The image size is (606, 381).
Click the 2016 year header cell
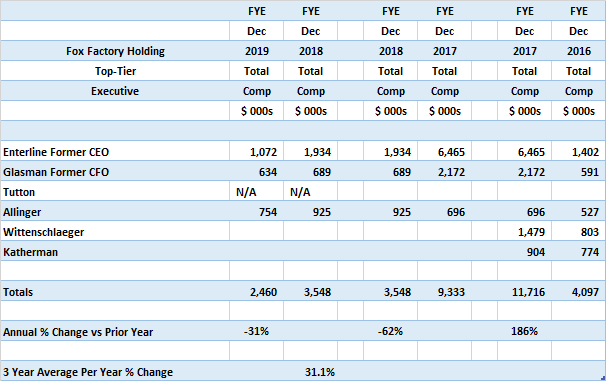click(x=579, y=51)
